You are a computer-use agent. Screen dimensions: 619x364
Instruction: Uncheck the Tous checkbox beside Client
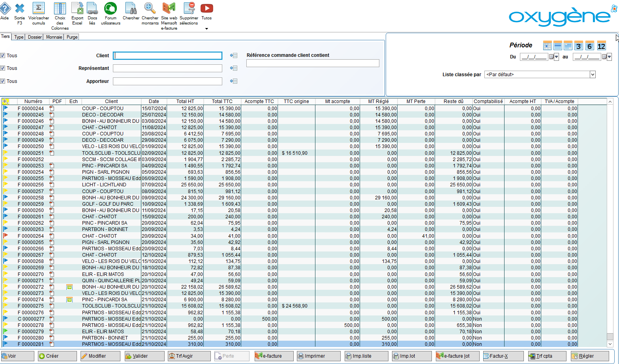point(3,56)
